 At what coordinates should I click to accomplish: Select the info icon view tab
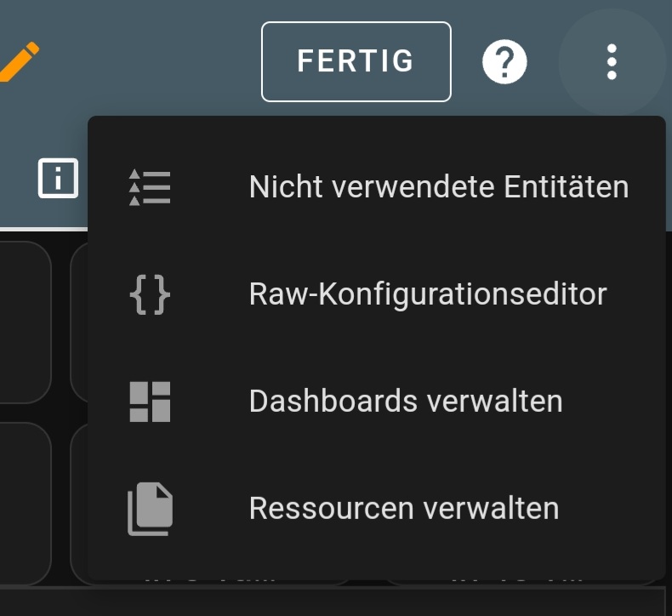click(58, 178)
